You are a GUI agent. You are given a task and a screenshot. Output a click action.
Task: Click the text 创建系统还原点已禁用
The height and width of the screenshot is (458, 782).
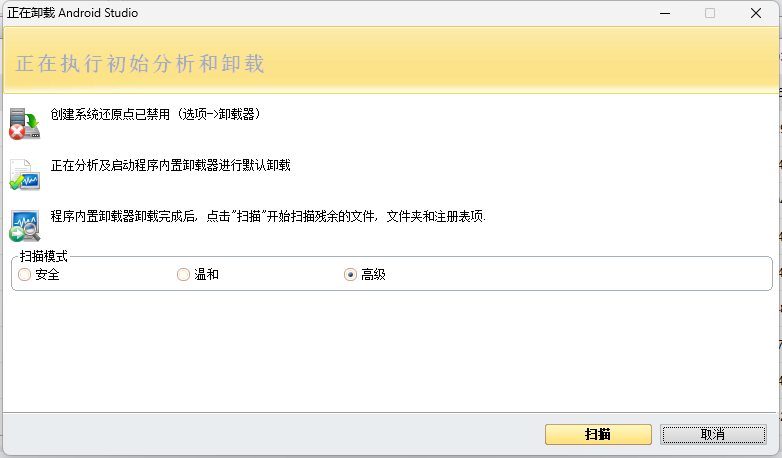click(110, 114)
